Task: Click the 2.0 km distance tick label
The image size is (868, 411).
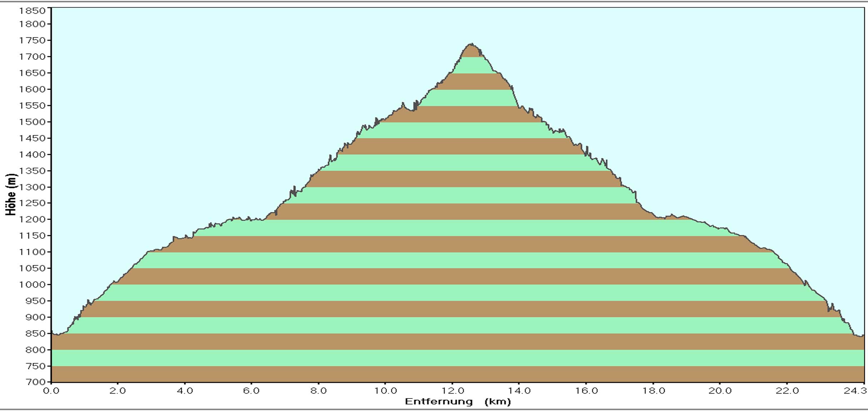Action: tap(118, 391)
